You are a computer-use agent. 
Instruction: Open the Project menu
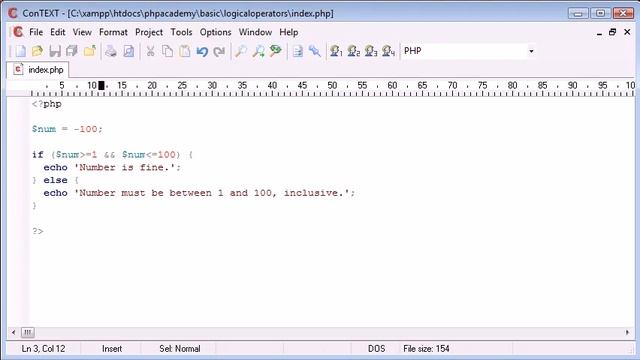point(149,32)
